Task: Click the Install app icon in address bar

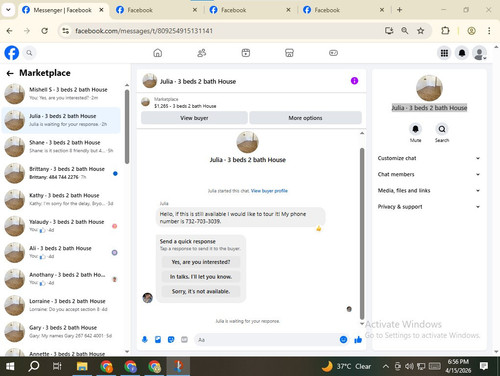Action: coord(389,31)
